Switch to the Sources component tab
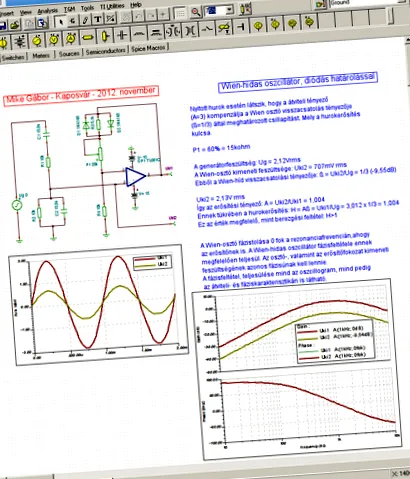Image resolution: width=410 pixels, height=479 pixels. click(69, 54)
